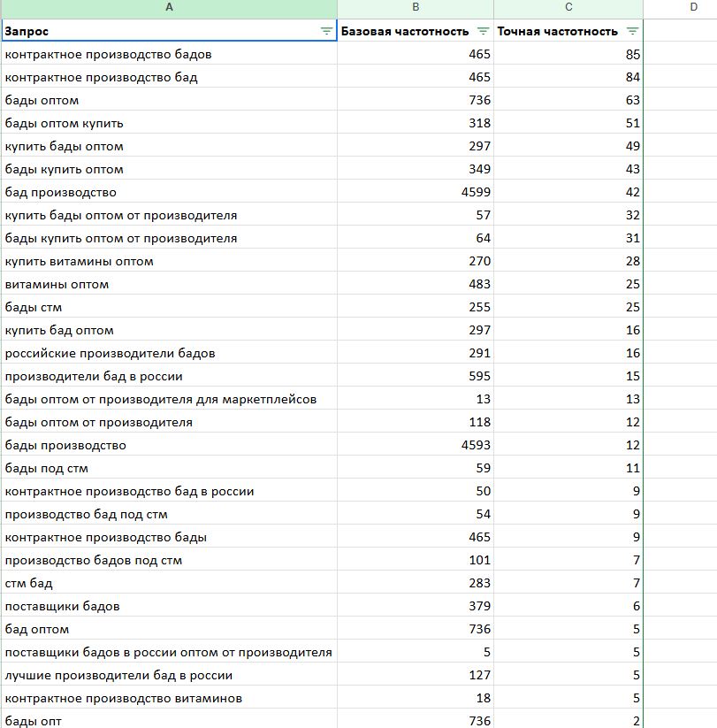Select cell купить бады оптом
The height and width of the screenshot is (728, 717).
pyautogui.click(x=169, y=146)
